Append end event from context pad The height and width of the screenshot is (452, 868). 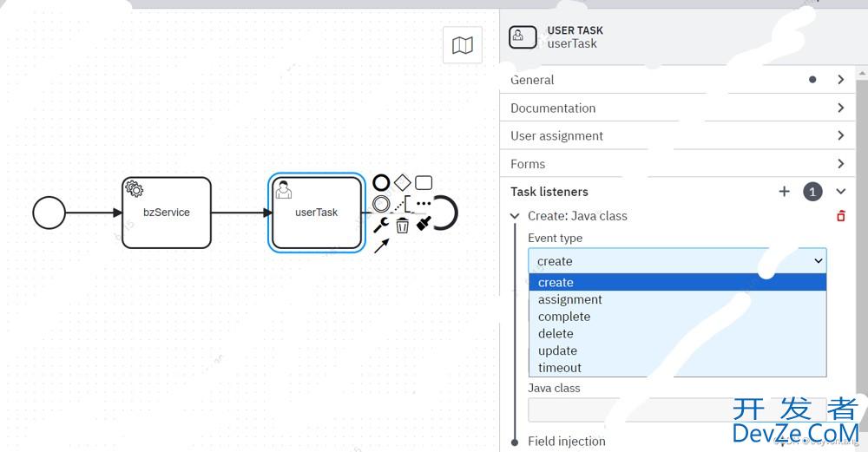381,182
